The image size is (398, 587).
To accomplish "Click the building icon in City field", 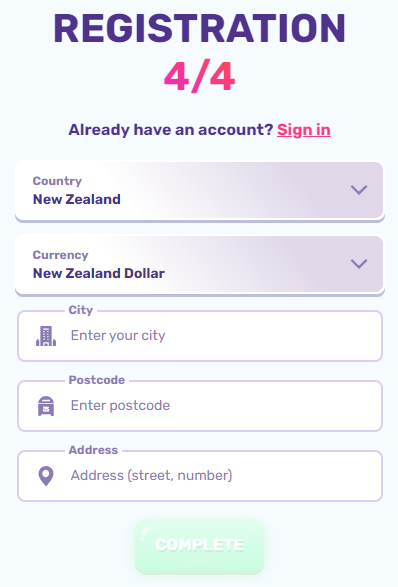I will pyautogui.click(x=46, y=336).
